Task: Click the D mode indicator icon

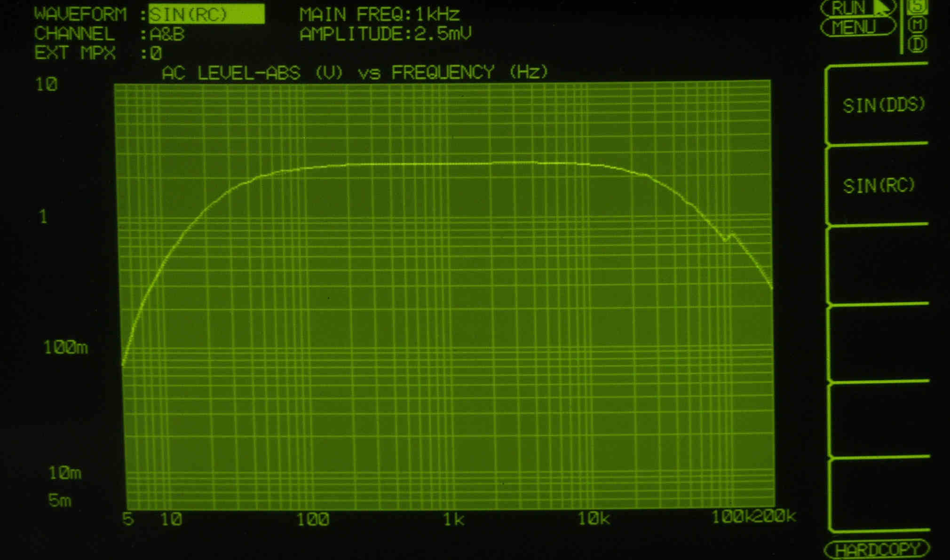Action: (x=917, y=44)
